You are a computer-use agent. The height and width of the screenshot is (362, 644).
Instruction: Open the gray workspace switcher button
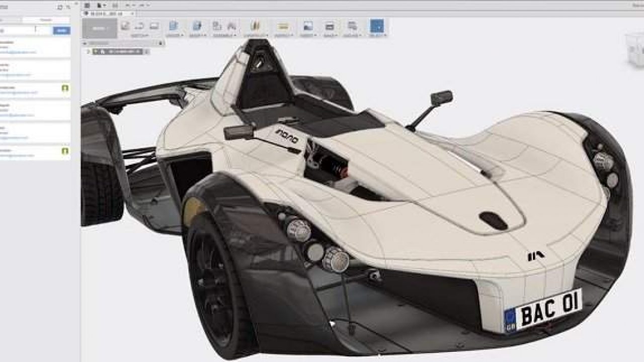click(x=100, y=29)
